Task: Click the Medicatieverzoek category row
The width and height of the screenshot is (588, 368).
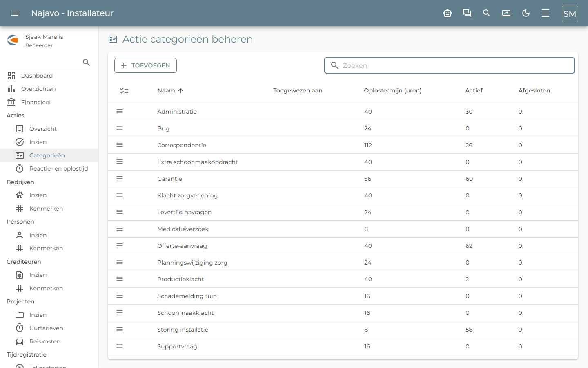Action: point(343,229)
